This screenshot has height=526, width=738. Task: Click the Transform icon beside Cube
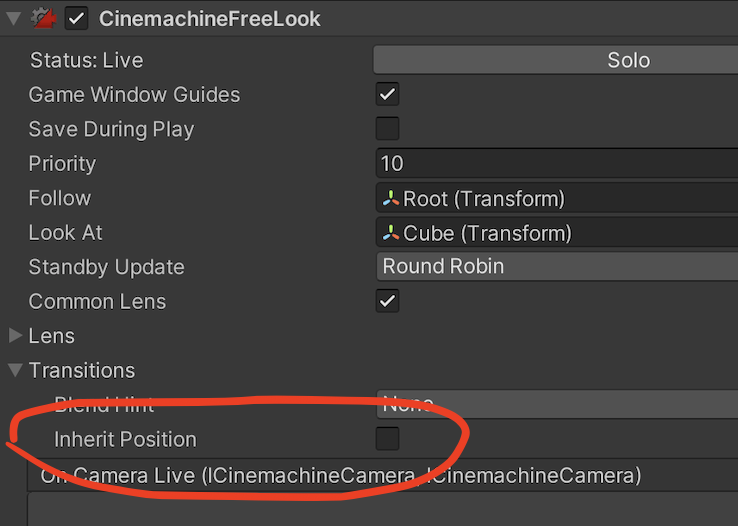click(x=390, y=233)
